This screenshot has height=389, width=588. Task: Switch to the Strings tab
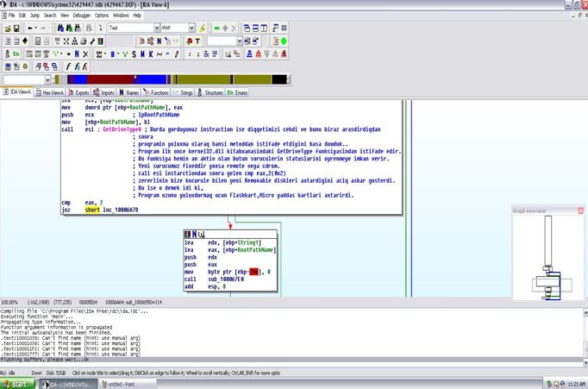(x=183, y=92)
